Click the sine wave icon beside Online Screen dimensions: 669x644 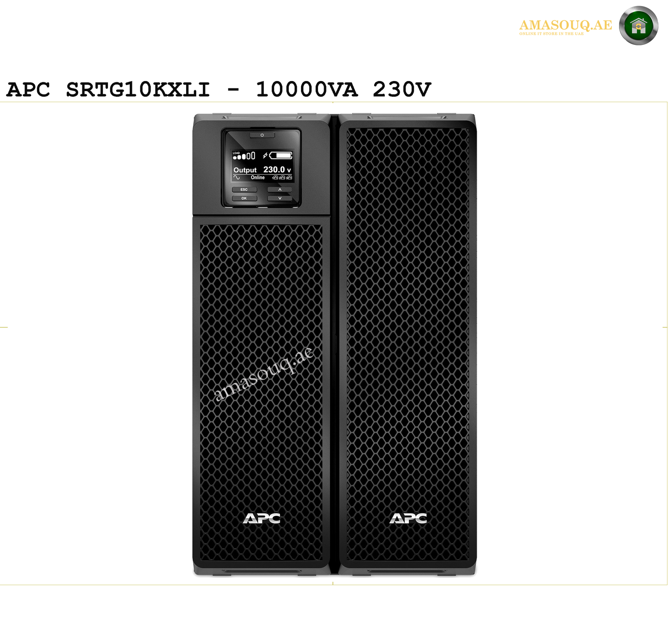[237, 178]
